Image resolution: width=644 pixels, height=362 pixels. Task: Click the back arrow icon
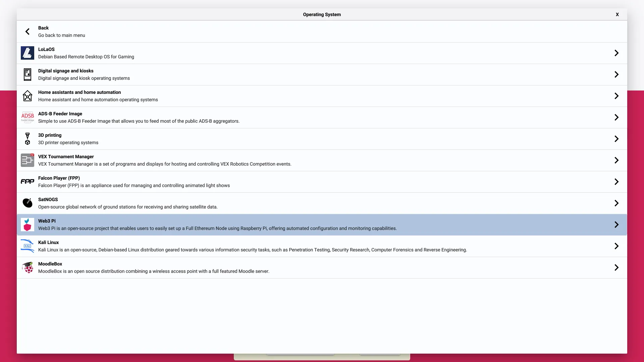pos(28,32)
